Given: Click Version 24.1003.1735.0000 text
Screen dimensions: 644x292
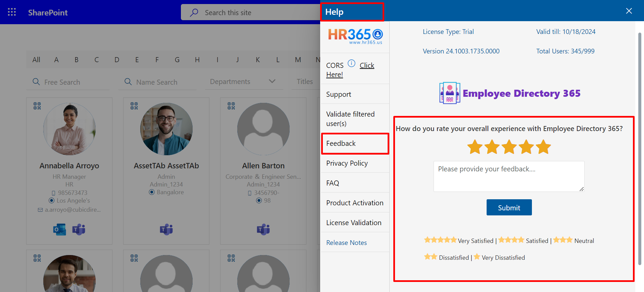Looking at the screenshot, I should click(x=461, y=51).
